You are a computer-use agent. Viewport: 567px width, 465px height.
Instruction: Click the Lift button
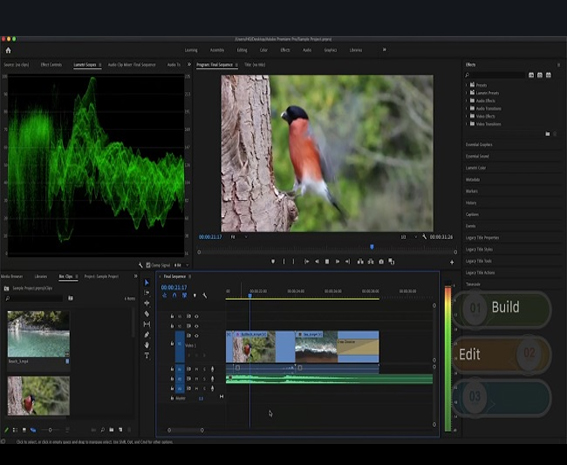(360, 261)
